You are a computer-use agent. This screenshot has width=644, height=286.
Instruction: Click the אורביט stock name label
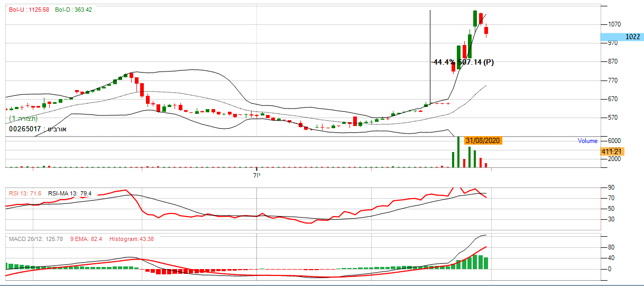tap(56, 129)
